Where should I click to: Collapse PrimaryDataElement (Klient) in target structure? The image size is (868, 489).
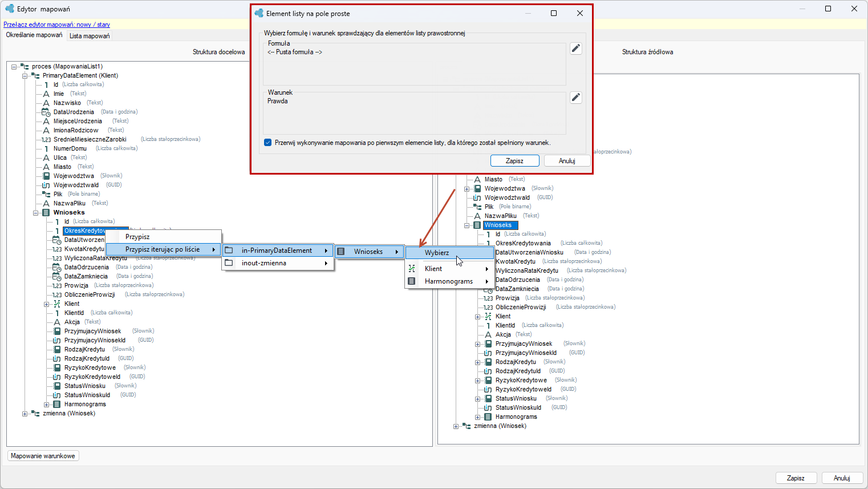pyautogui.click(x=25, y=76)
